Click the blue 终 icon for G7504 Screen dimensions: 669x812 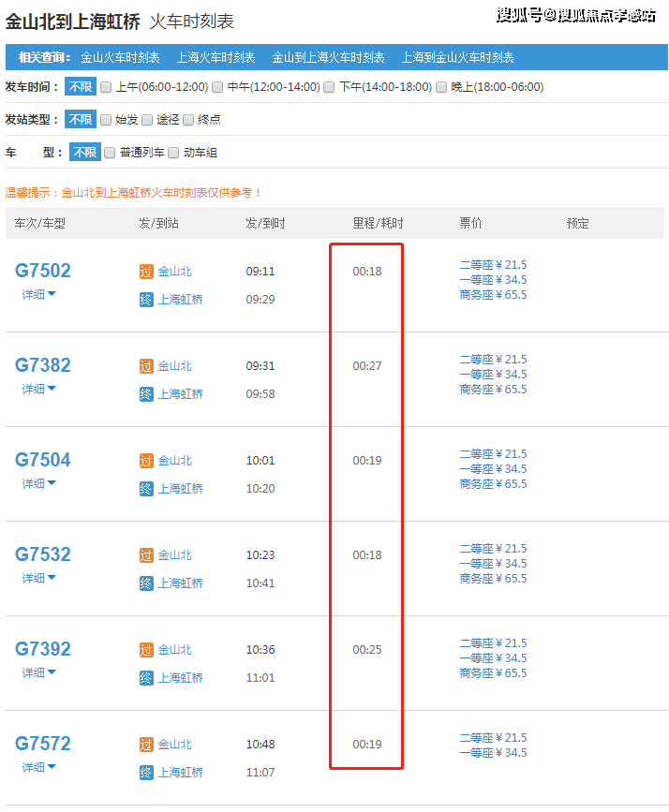point(145,489)
